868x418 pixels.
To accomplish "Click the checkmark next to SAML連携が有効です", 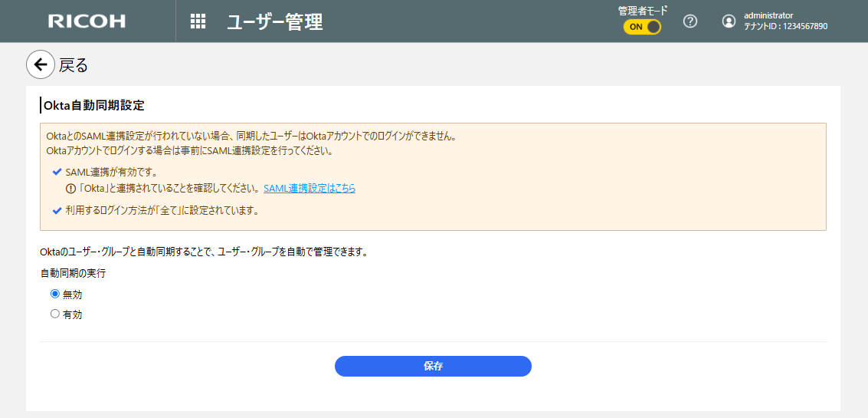I will point(57,173).
